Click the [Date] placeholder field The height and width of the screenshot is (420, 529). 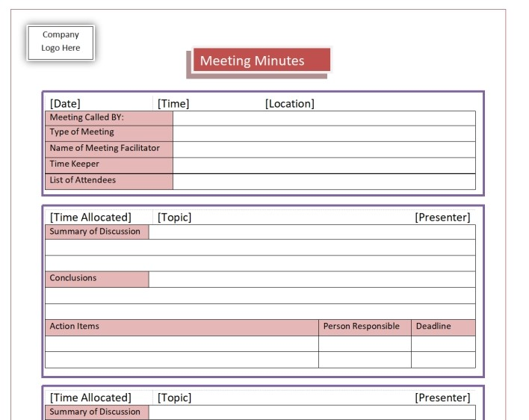click(x=65, y=104)
